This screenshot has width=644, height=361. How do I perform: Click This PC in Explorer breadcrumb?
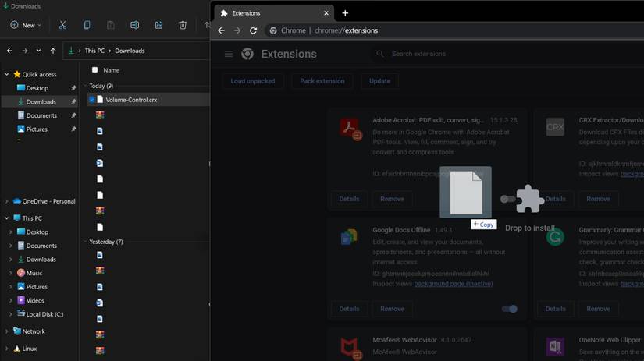(x=94, y=51)
